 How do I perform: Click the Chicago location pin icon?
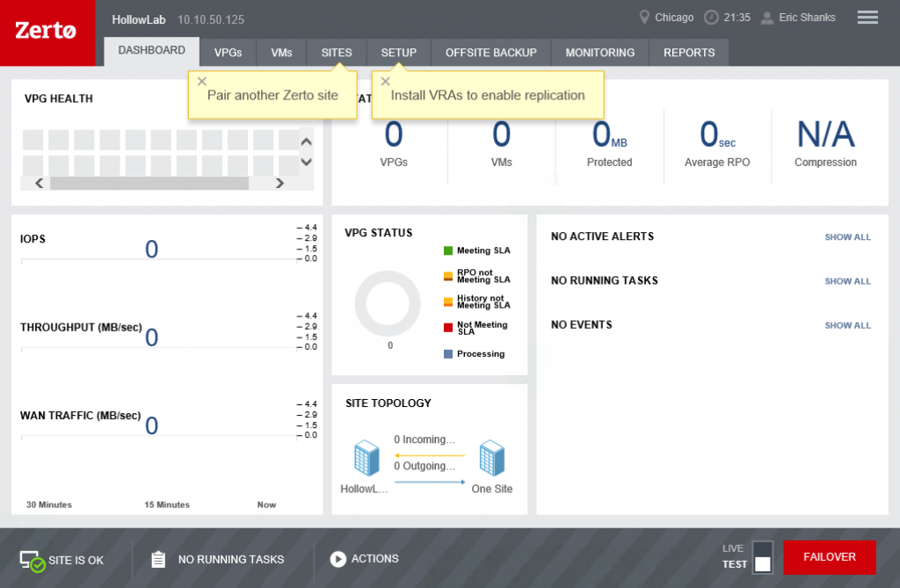tap(644, 18)
